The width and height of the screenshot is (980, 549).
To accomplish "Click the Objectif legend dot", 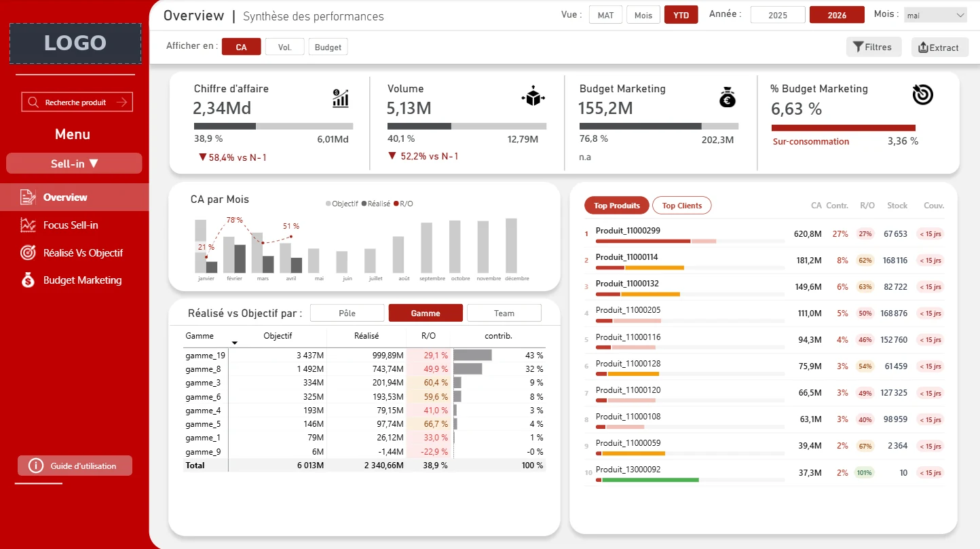I will 328,204.
